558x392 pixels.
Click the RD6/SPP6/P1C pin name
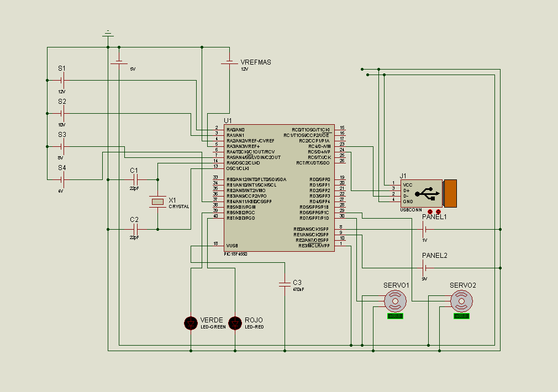click(314, 213)
